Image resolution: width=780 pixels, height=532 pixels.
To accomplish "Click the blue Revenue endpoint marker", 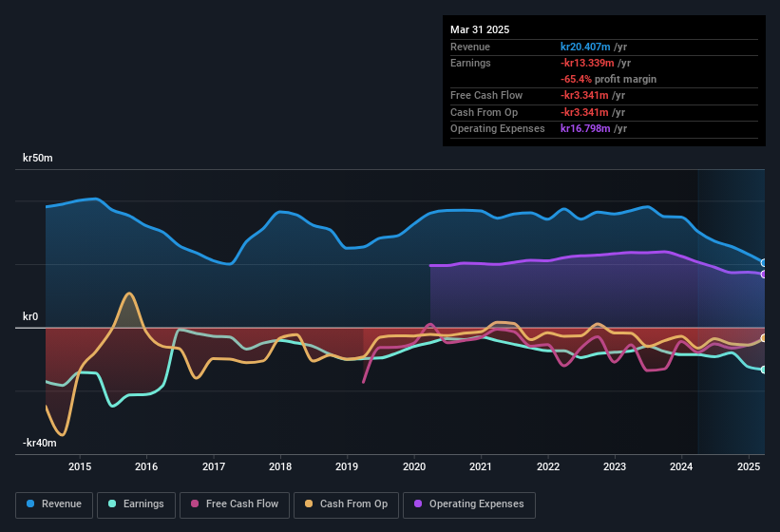I will click(764, 262).
